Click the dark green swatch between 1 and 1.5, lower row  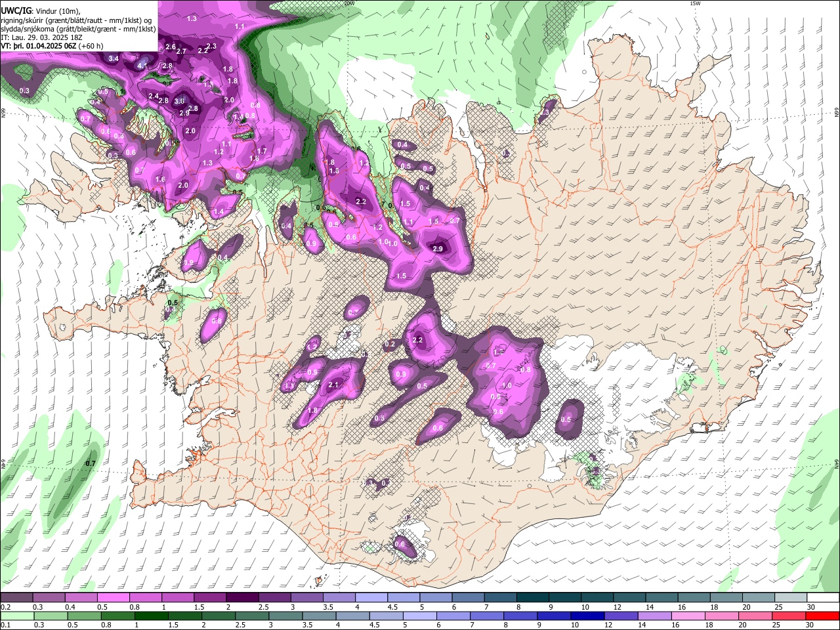[x=150, y=616]
